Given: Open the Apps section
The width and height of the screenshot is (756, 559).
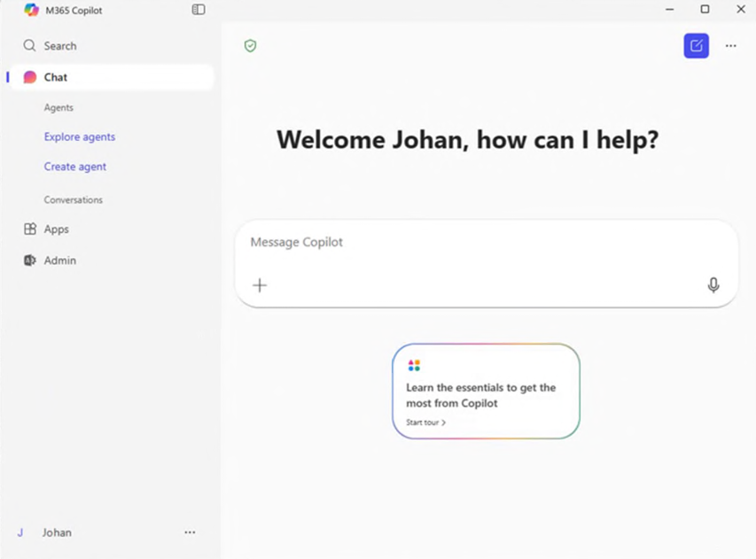Looking at the screenshot, I should pyautogui.click(x=46, y=229).
